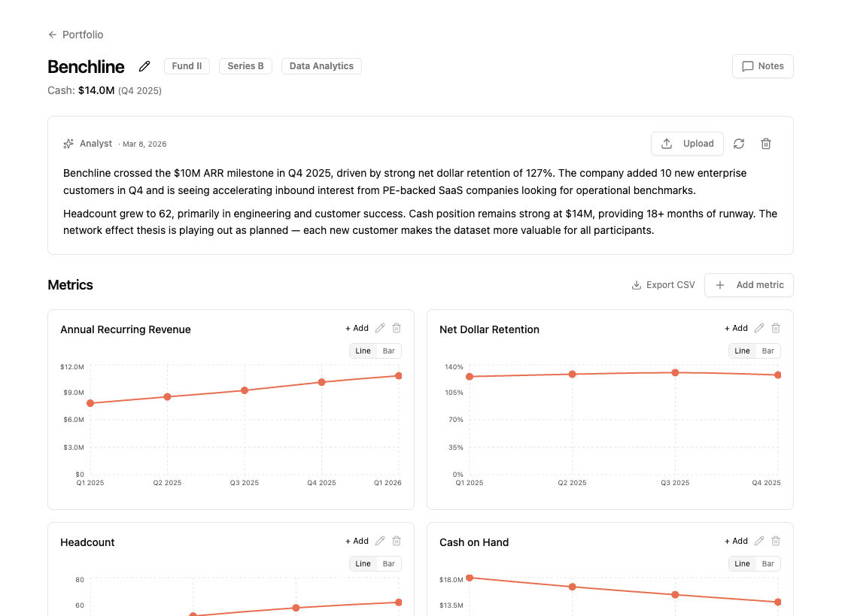The height and width of the screenshot is (616, 842).
Task: Select the Data Analytics tag
Action: click(321, 66)
